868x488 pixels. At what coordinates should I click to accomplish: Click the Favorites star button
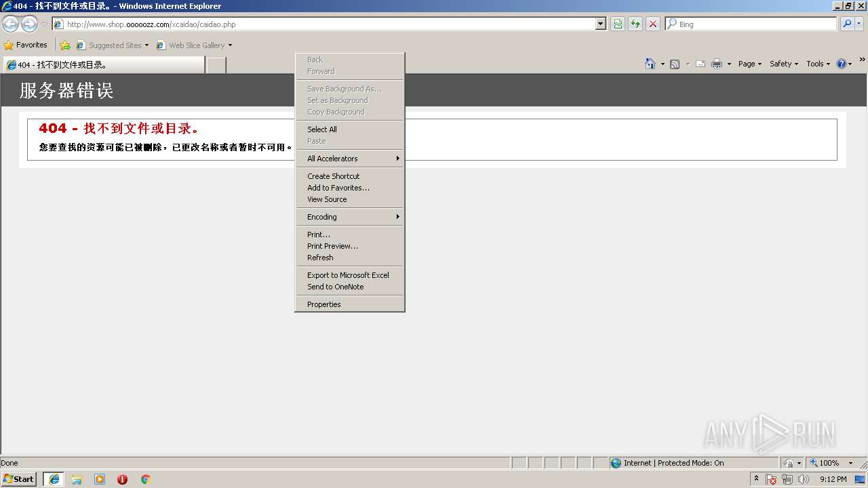[26, 45]
